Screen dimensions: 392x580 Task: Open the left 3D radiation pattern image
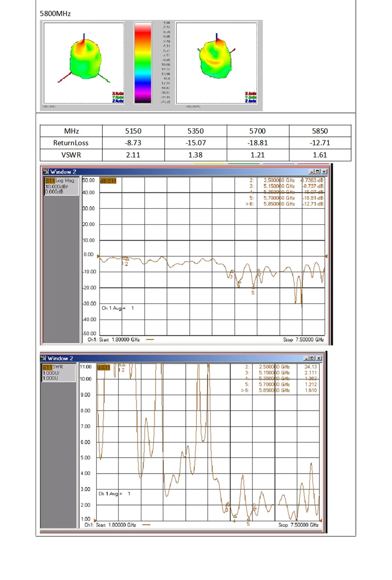[84, 63]
